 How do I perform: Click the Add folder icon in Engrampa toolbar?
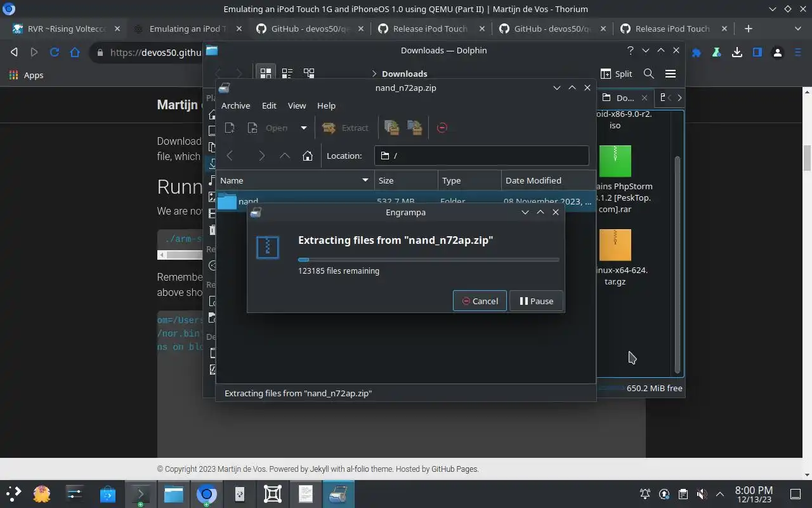(415, 128)
